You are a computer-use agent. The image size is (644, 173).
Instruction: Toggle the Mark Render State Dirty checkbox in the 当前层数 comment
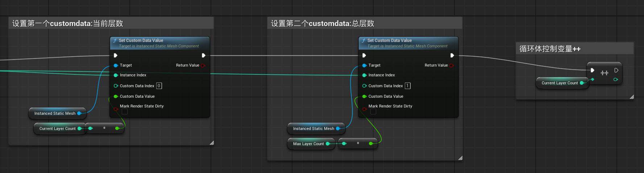point(125,112)
